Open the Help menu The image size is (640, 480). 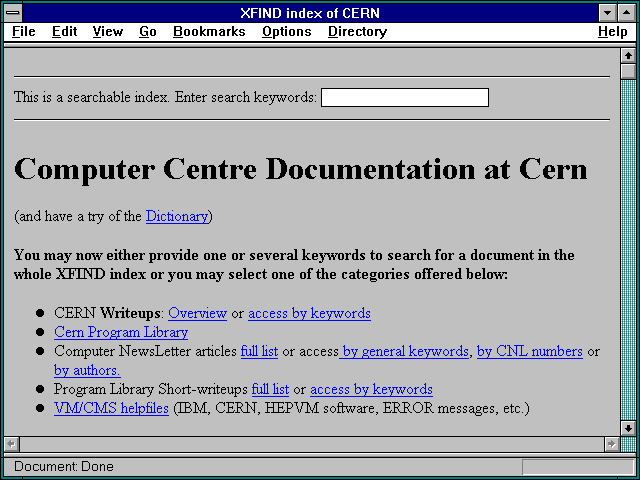pyautogui.click(x=612, y=31)
